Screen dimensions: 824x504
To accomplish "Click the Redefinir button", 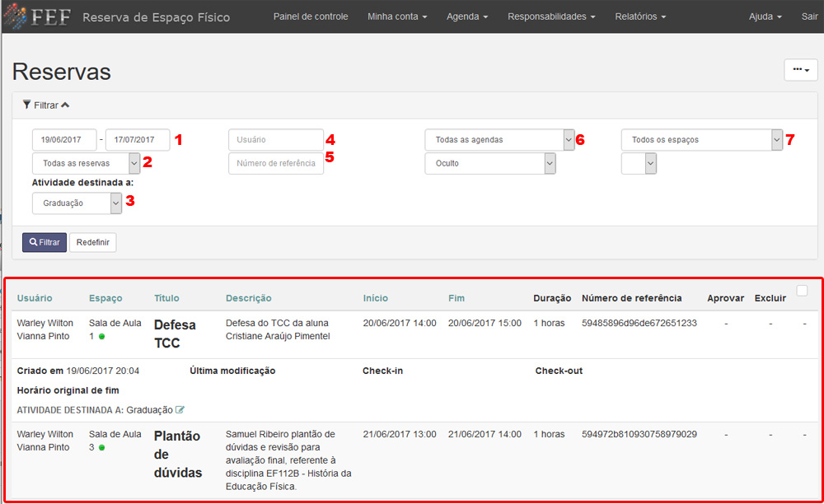I will [93, 242].
